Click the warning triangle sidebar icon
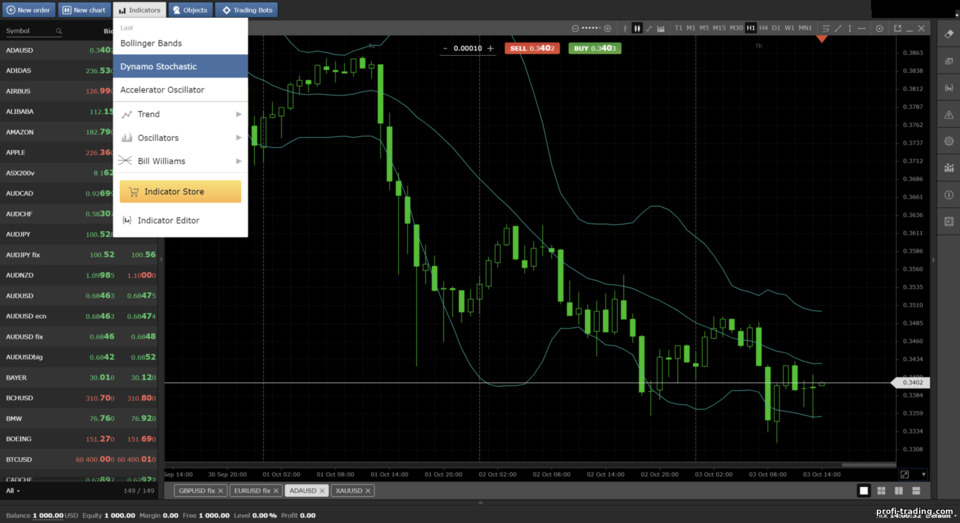Image resolution: width=960 pixels, height=523 pixels. point(949,115)
